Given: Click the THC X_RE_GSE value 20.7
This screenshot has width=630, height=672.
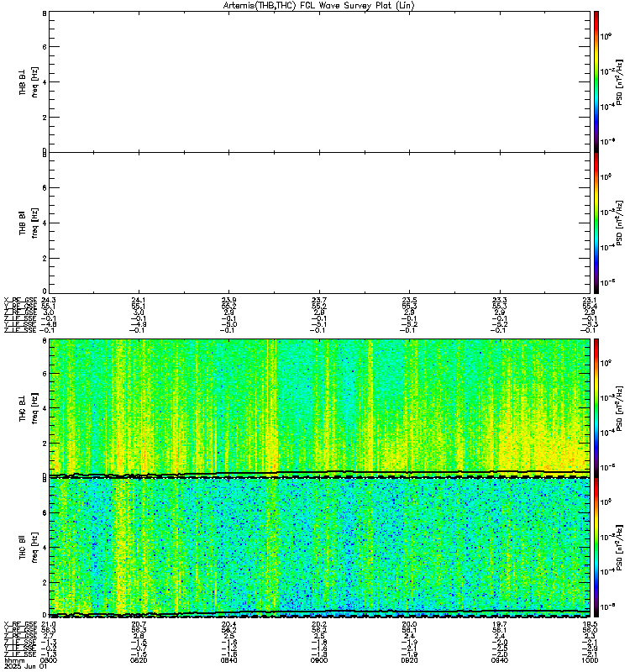Looking at the screenshot, I should pos(138,624).
